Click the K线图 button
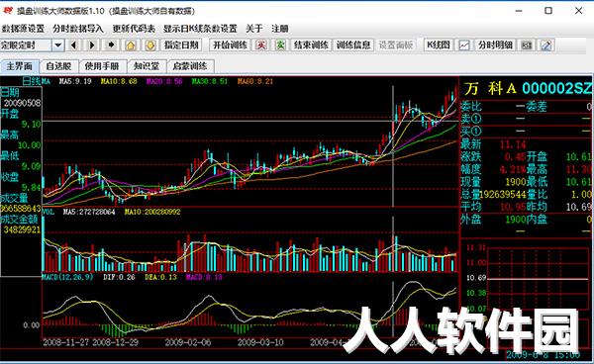 point(439,45)
